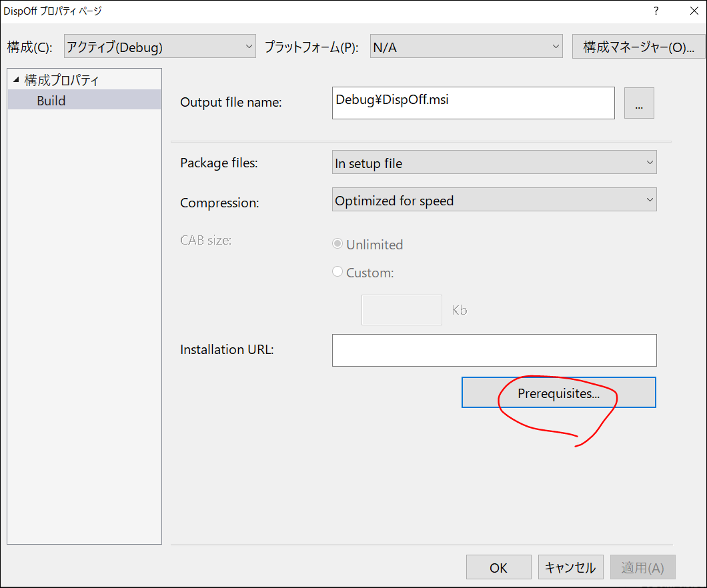Screen dimensions: 707x588
Task: Close the DispOff property page window
Action: tap(694, 11)
